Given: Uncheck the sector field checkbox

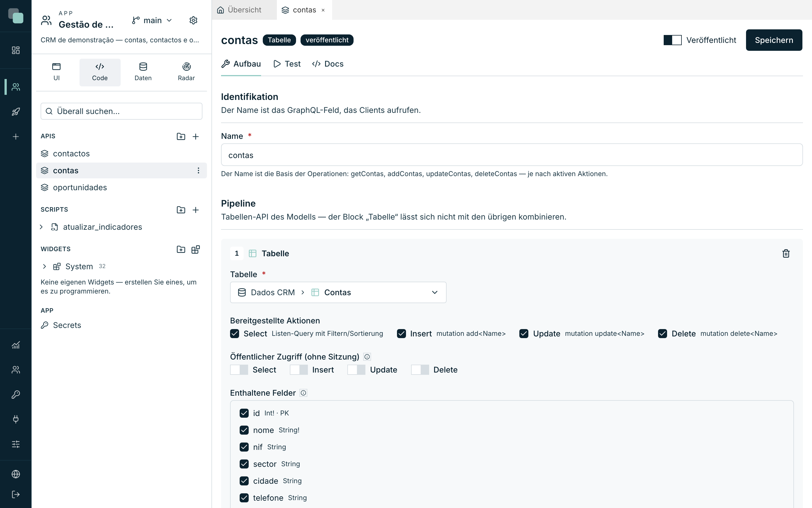Looking at the screenshot, I should pos(244,464).
